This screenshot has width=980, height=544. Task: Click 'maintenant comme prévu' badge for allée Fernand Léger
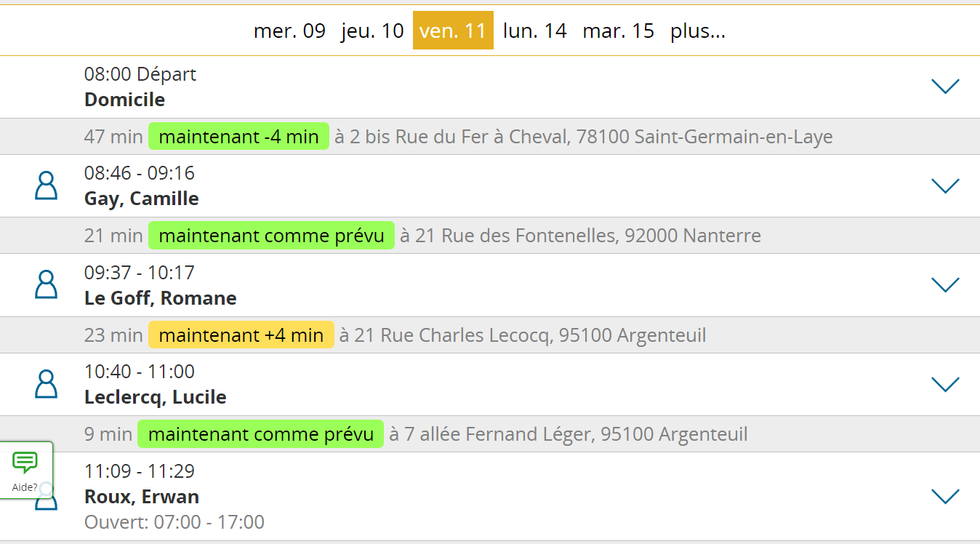tap(260, 434)
